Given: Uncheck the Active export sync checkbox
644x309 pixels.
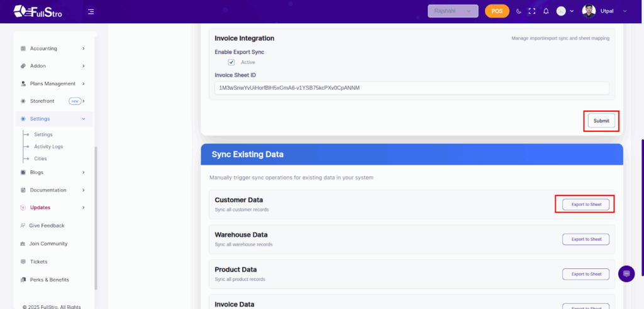Looking at the screenshot, I should 231,62.
